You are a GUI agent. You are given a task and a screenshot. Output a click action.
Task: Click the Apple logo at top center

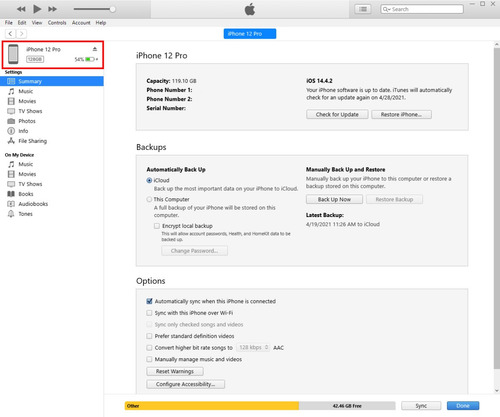tap(250, 9)
